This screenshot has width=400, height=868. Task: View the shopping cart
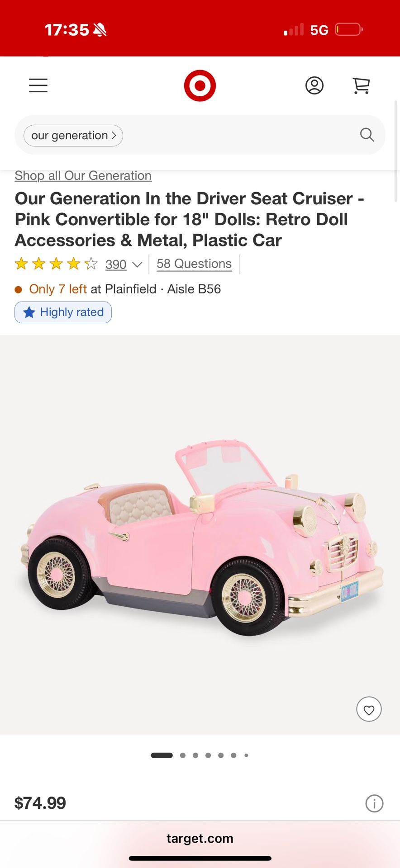[x=361, y=85]
